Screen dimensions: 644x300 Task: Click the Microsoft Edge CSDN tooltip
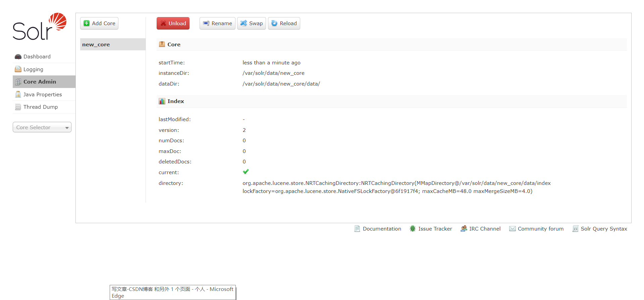[173, 292]
